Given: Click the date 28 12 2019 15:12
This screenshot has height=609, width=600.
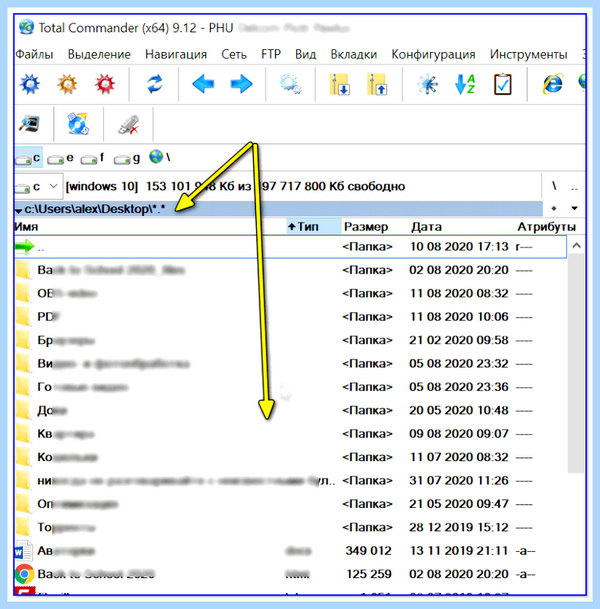Looking at the screenshot, I should (x=459, y=527).
